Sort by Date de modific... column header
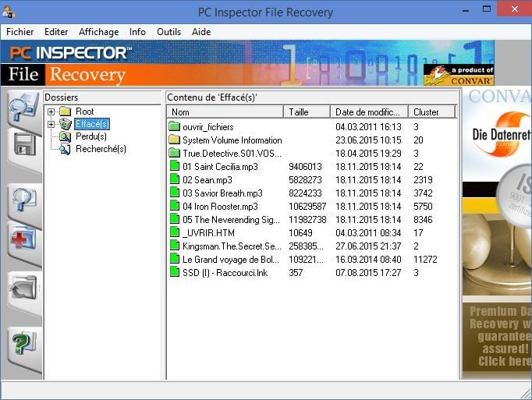532x400 pixels. pos(369,112)
